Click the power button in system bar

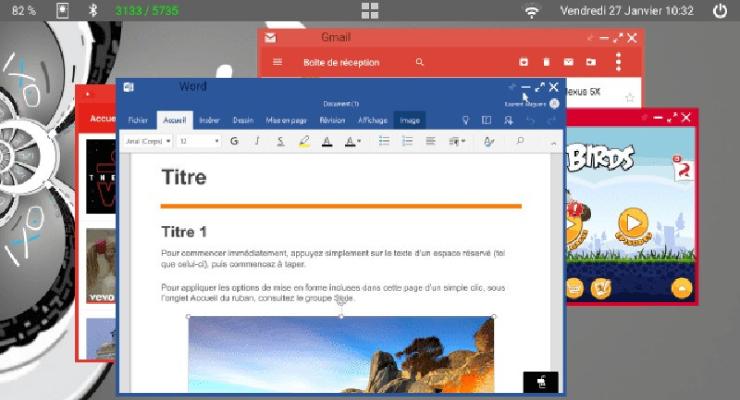(720, 10)
